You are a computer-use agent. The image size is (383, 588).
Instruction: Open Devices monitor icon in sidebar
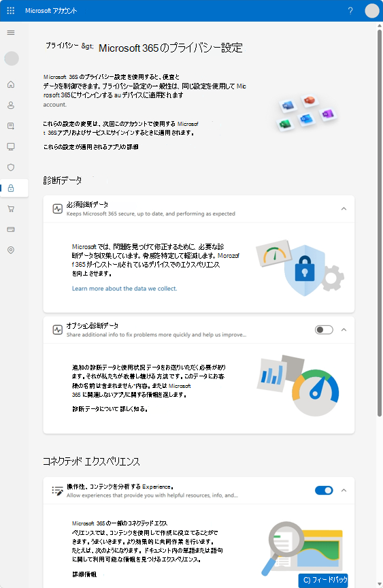[11, 146]
